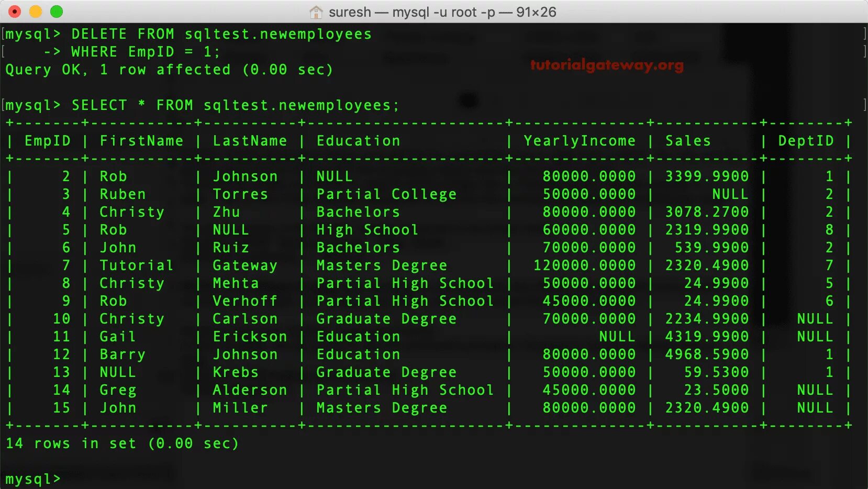Click NULL first name in EmpID 13 row

click(118, 372)
